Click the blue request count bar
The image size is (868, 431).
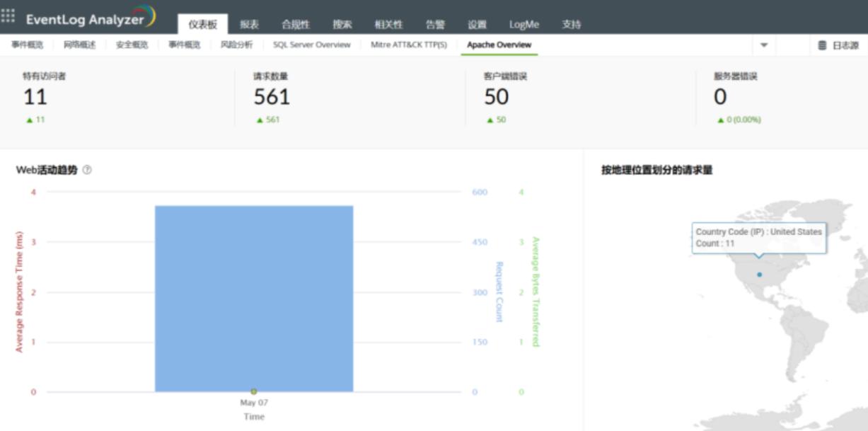tap(254, 299)
